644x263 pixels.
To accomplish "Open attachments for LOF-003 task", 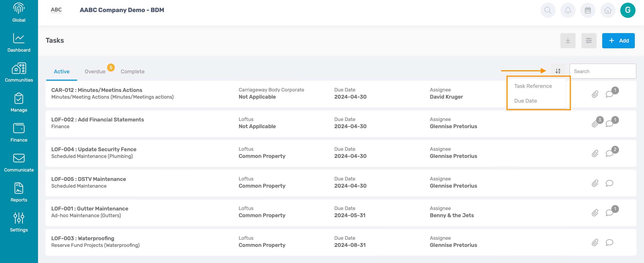I will (595, 242).
